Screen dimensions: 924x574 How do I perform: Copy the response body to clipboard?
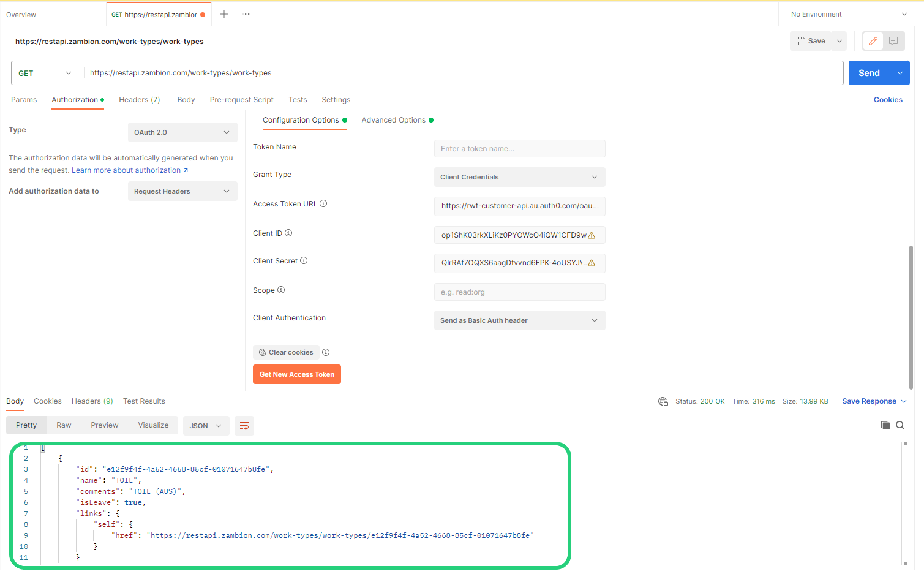(x=885, y=425)
